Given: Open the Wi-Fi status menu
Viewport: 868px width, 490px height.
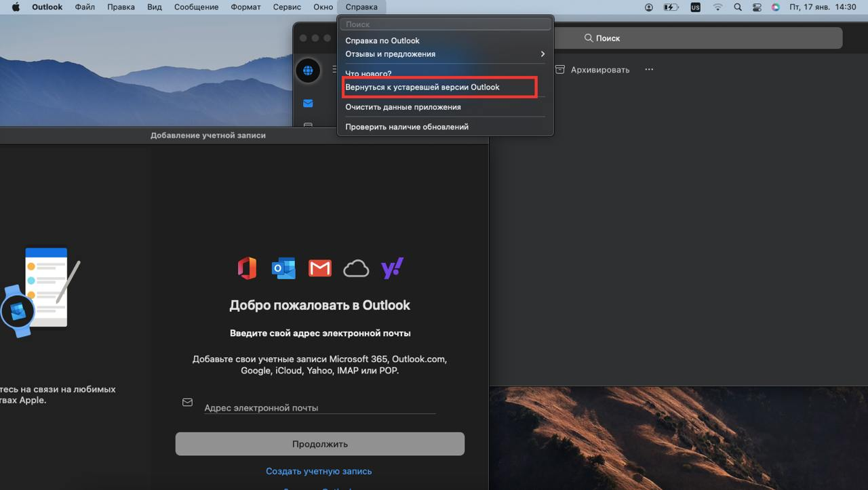Looking at the screenshot, I should pyautogui.click(x=717, y=7).
